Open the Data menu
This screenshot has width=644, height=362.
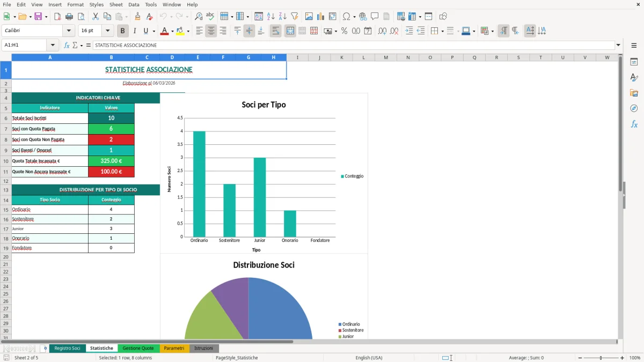[x=134, y=4]
